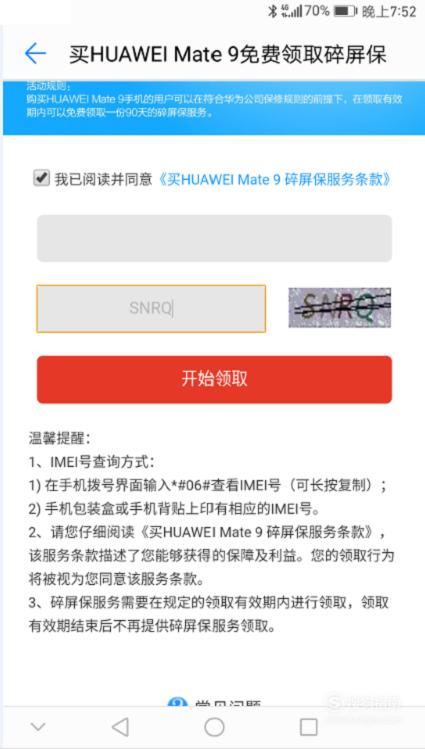Screen dimensions: 425x749
Task: Tap the battery indicator icon
Action: 345,11
